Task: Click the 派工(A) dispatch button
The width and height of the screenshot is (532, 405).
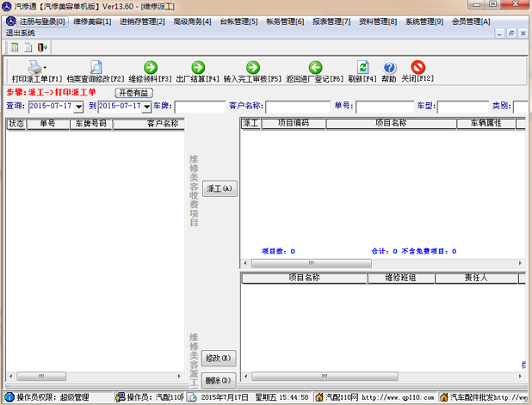Action: point(220,189)
